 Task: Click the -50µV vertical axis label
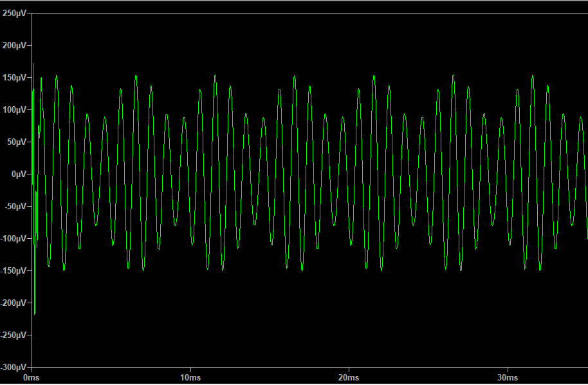coord(15,207)
